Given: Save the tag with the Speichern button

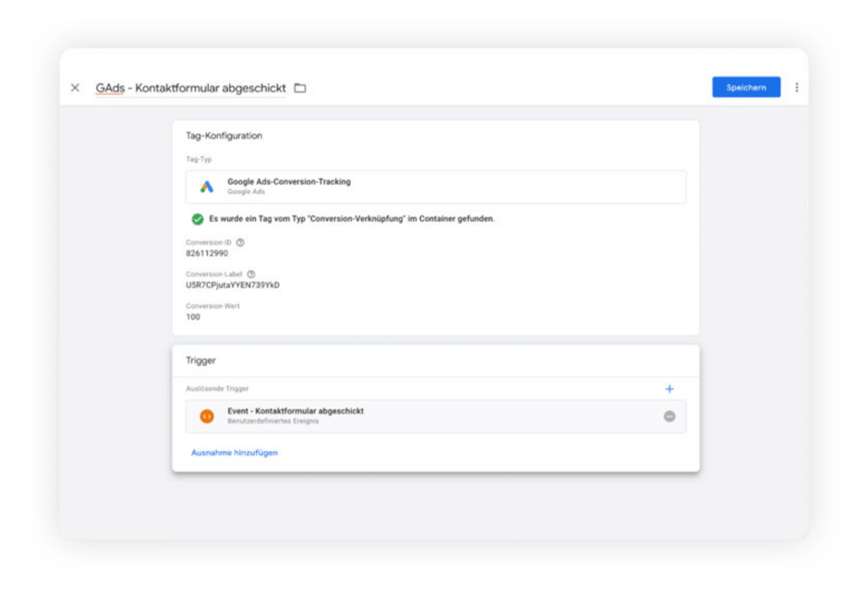Looking at the screenshot, I should point(746,87).
